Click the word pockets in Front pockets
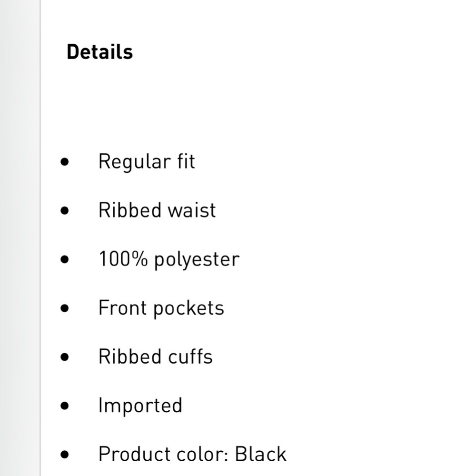Image resolution: width=476 pixels, height=476 pixels. (x=188, y=309)
